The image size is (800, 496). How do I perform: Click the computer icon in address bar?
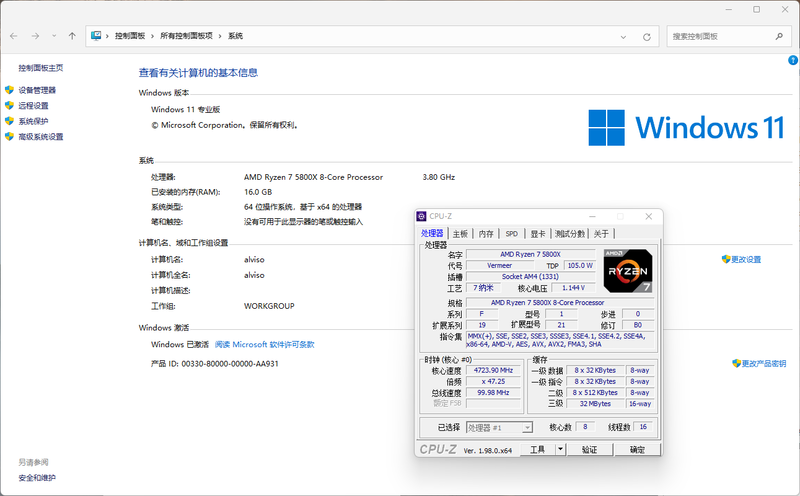96,36
